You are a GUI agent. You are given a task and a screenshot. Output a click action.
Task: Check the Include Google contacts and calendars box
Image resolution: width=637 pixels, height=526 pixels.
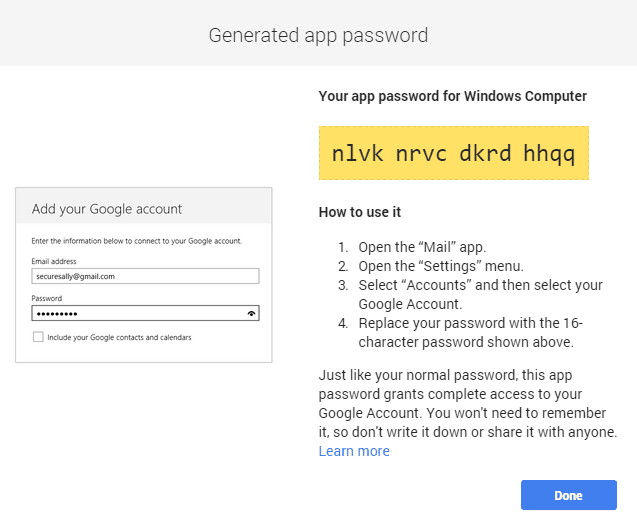(38, 337)
